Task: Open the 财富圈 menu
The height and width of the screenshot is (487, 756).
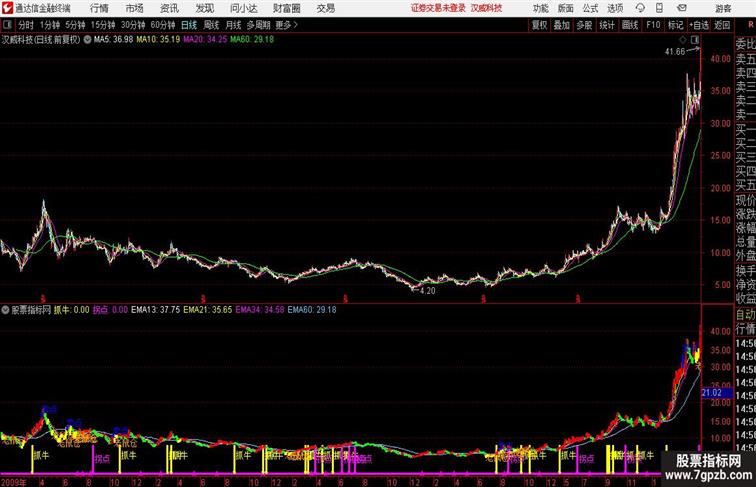Action: pos(286,8)
